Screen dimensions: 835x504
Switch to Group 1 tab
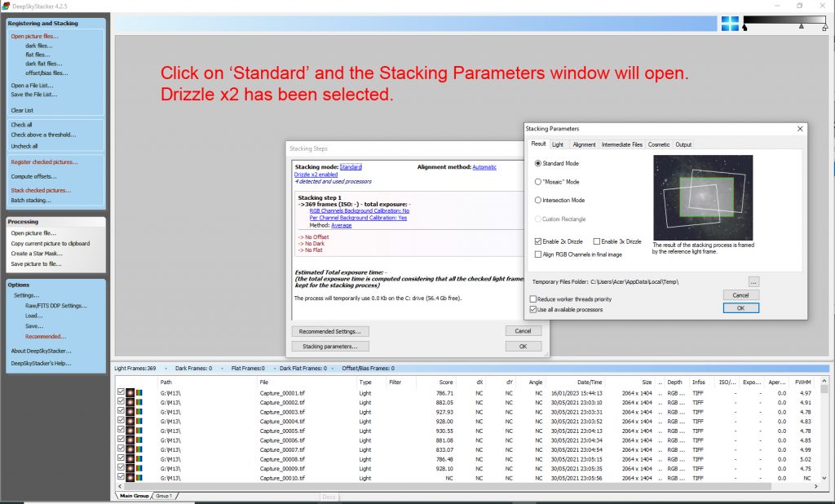pos(164,496)
